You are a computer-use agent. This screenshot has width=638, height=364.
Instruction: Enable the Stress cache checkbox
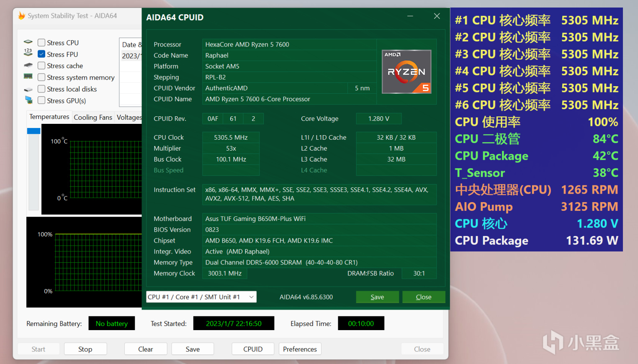(41, 66)
